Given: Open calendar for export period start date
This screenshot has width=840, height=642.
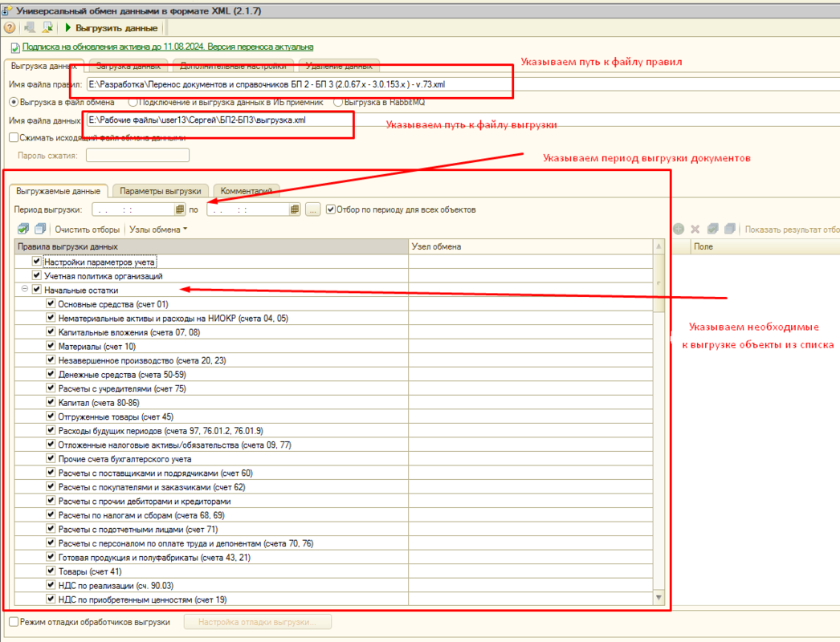Looking at the screenshot, I should click(x=180, y=209).
